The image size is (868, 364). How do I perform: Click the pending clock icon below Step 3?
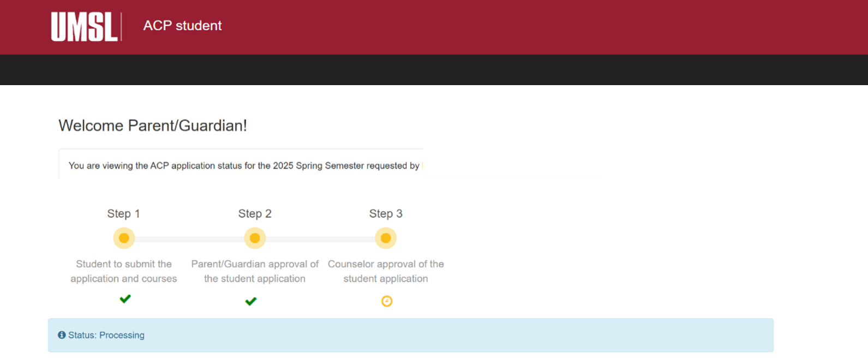pyautogui.click(x=386, y=301)
